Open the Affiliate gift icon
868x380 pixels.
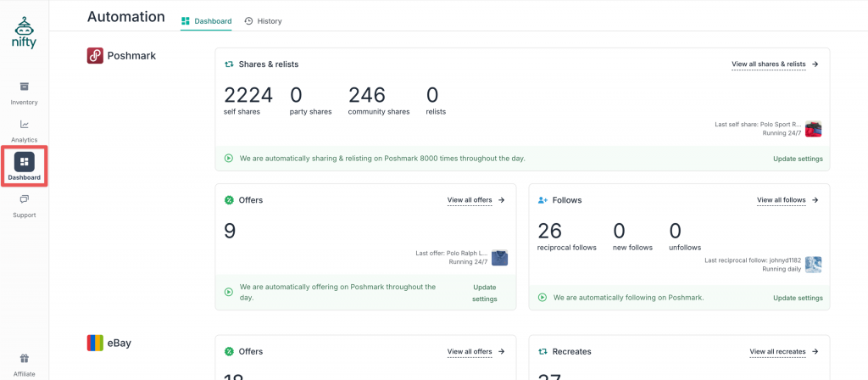pos(24,358)
